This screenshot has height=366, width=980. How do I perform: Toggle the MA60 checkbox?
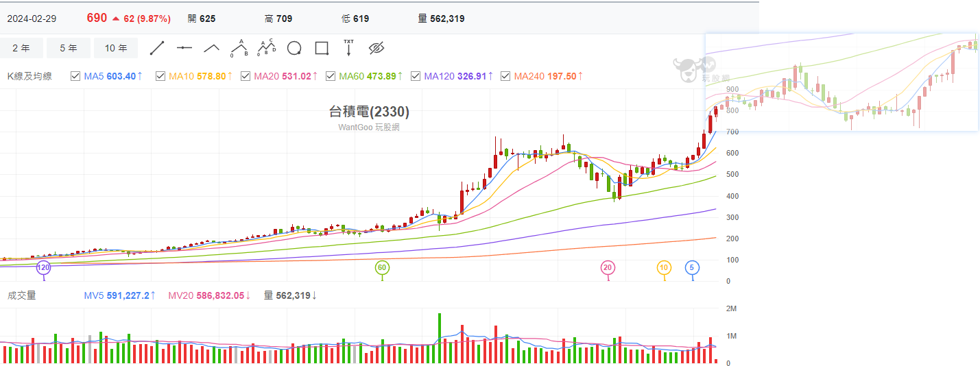tap(331, 76)
